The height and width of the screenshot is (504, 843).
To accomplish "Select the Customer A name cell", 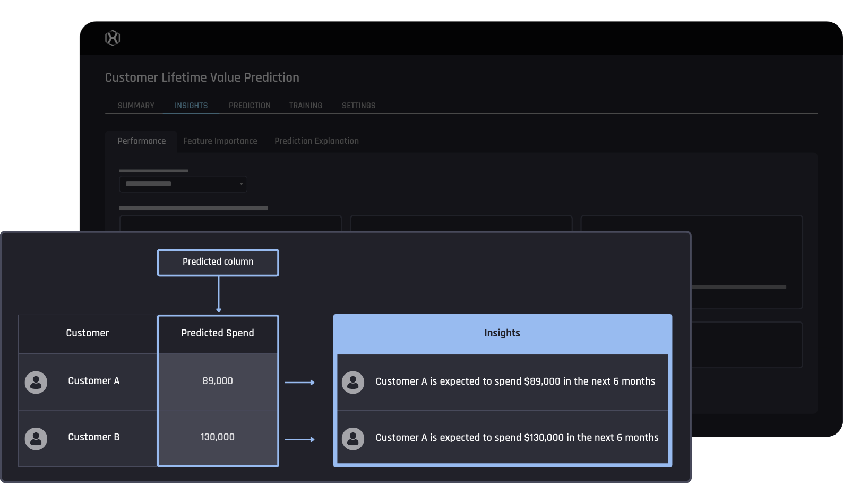I will (x=94, y=381).
